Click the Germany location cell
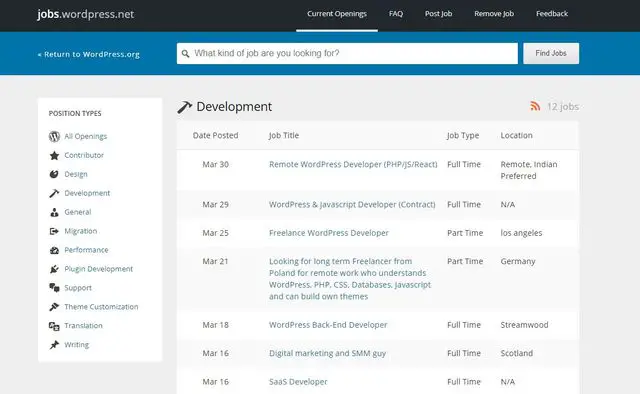640x394 pixels. pos(518,261)
